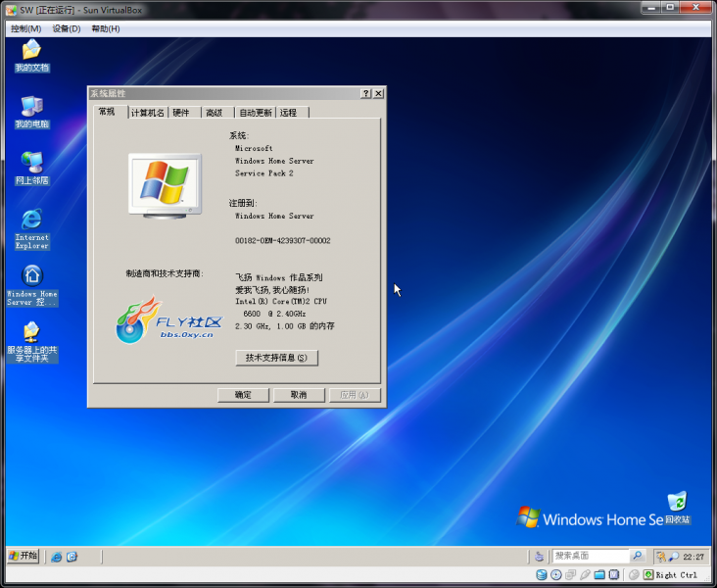
Task: Open the 开始 start menu
Action: 24,556
